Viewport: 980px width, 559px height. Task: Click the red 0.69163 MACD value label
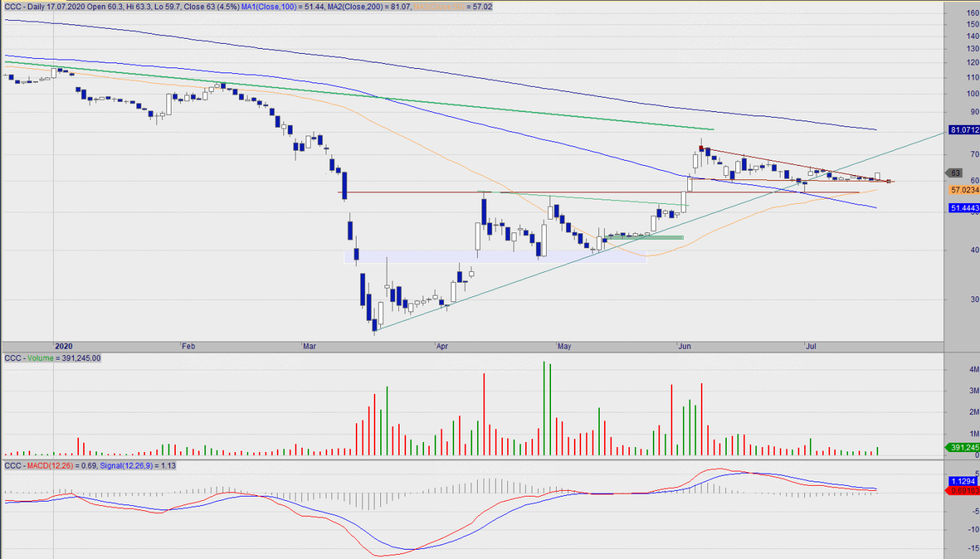[x=963, y=491]
